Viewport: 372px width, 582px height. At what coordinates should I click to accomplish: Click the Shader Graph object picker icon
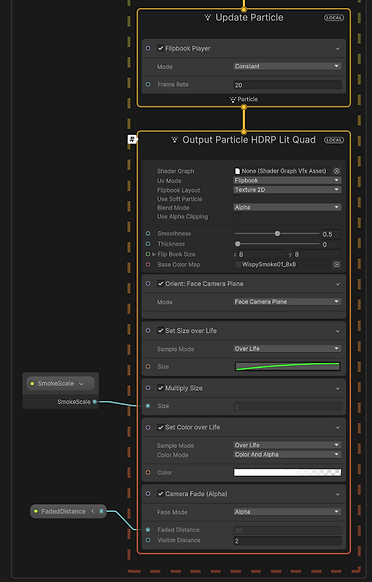(x=336, y=171)
